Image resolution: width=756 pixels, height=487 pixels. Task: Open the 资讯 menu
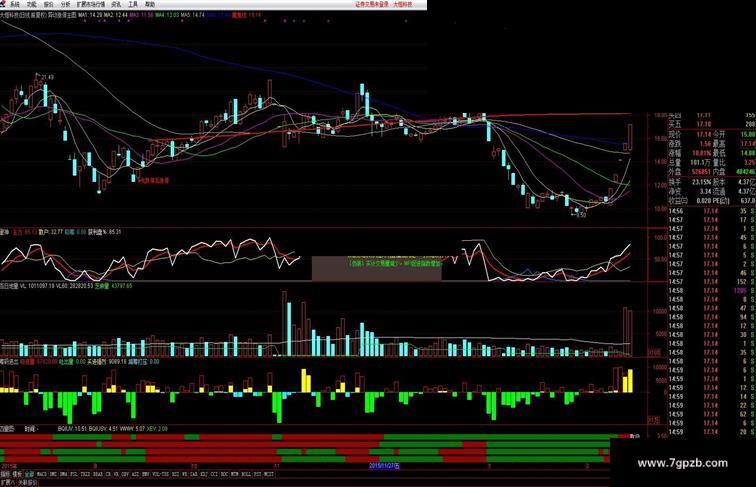pyautogui.click(x=116, y=4)
